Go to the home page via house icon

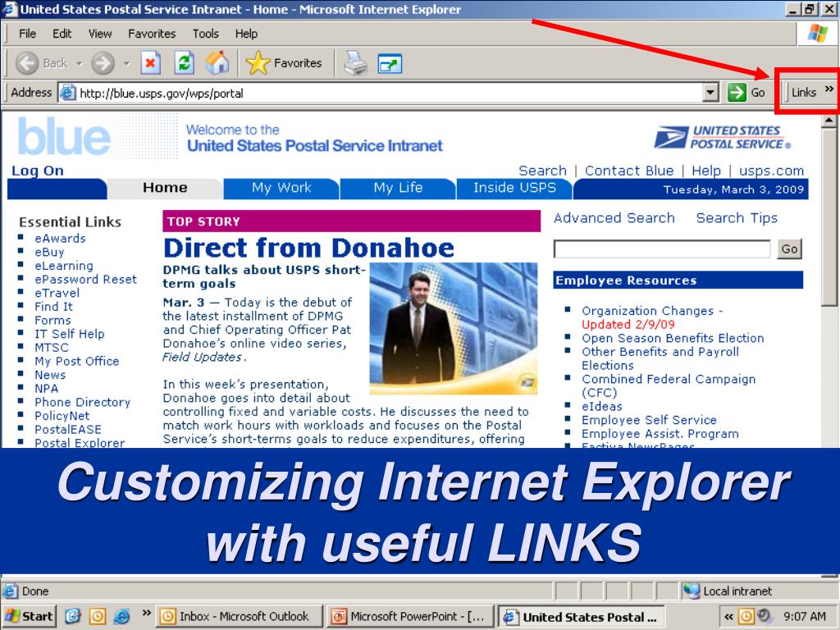(217, 63)
